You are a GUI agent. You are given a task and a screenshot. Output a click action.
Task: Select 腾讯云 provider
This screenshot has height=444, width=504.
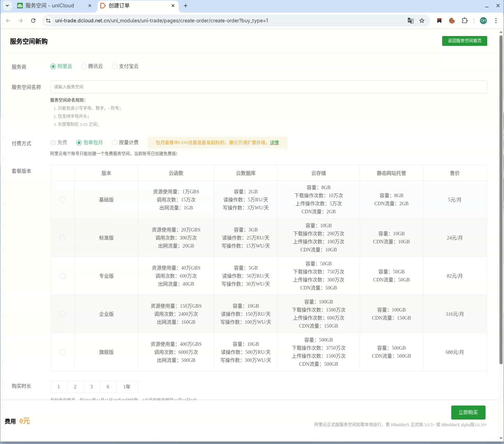(92, 66)
